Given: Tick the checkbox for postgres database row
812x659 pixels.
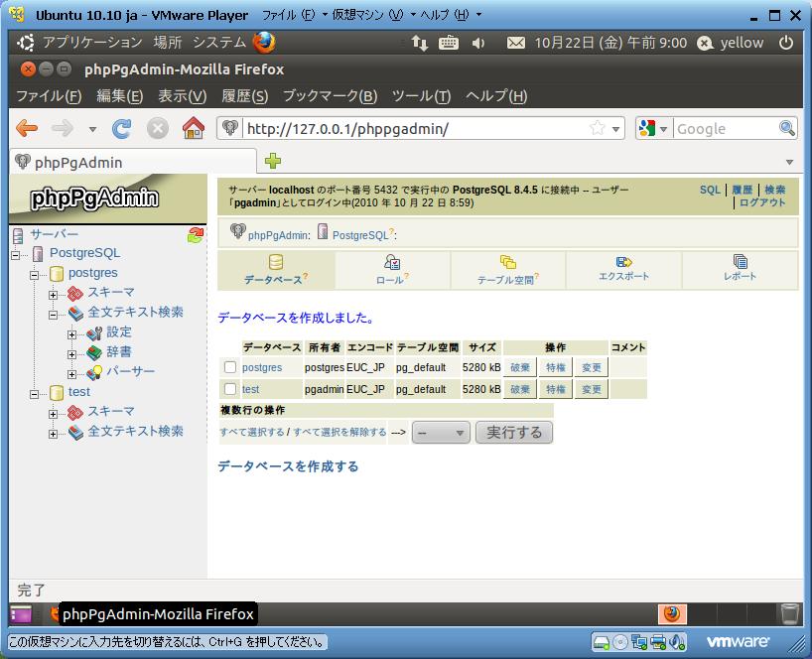Looking at the screenshot, I should tap(230, 367).
